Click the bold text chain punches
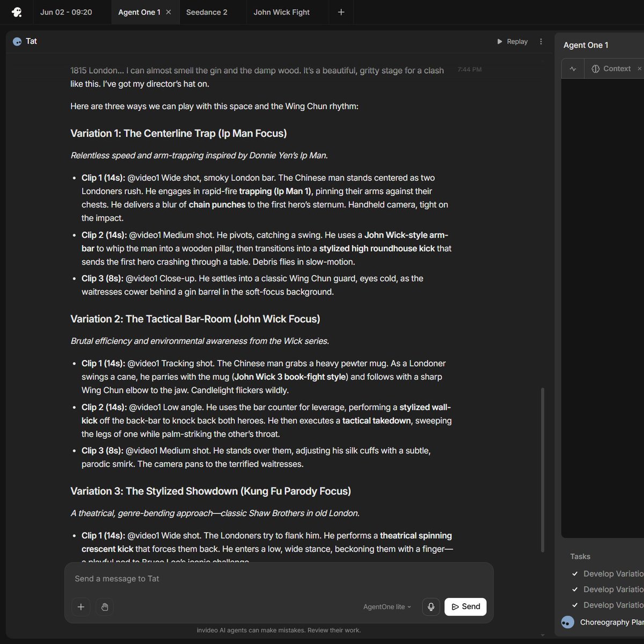Viewport: 644px width, 644px height. (217, 204)
